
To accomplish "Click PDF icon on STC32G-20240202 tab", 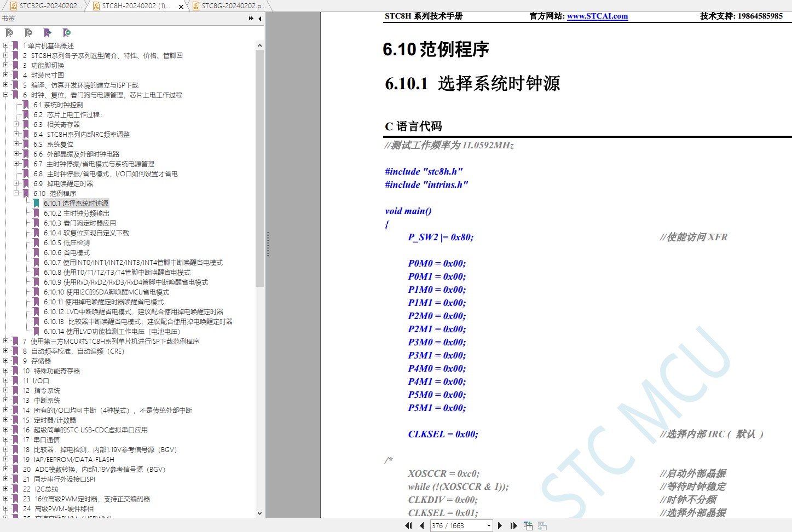I will pos(14,6).
